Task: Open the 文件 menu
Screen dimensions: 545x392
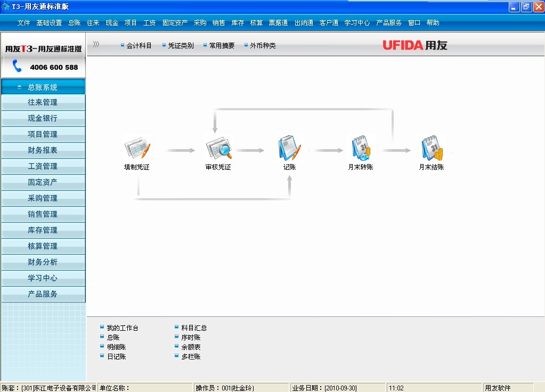Action: pos(23,22)
